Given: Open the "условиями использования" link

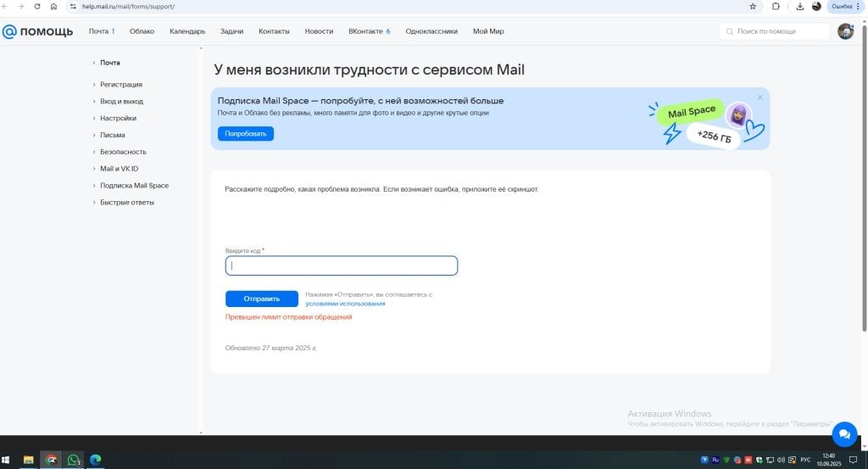Looking at the screenshot, I should (x=345, y=304).
